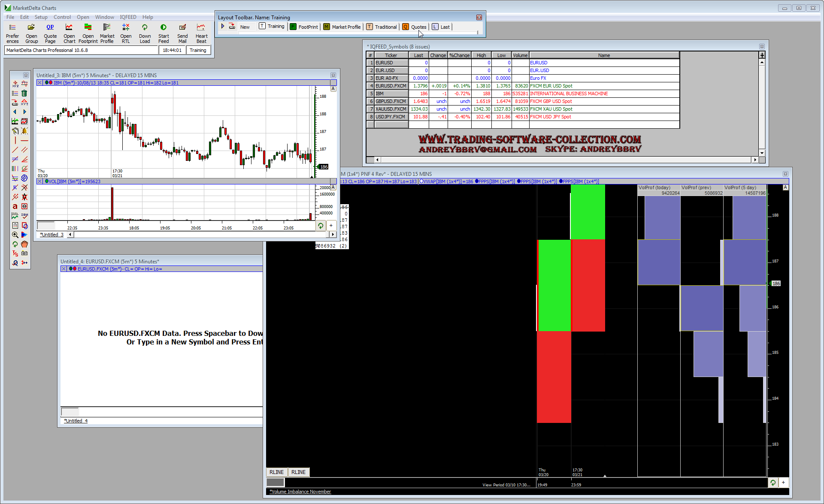The width and height of the screenshot is (824, 504).
Task: Expand the plus button below the IBM chart
Action: (331, 226)
